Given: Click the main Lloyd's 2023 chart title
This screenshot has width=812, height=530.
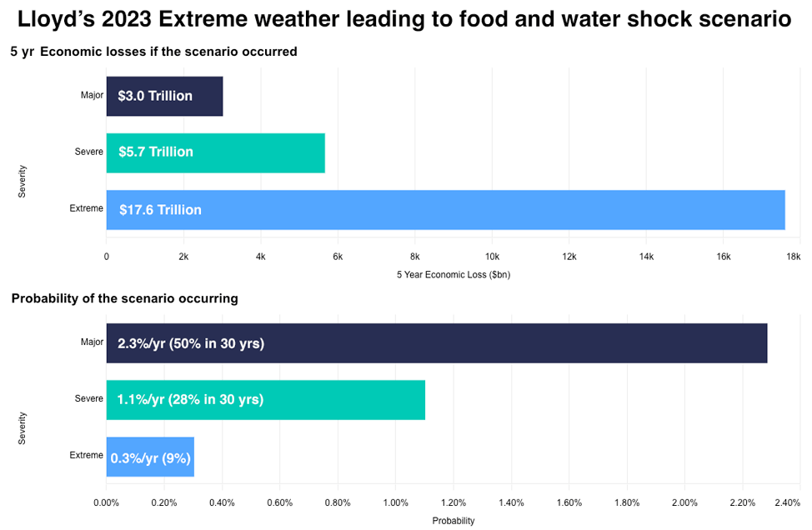Looking at the screenshot, I should (x=404, y=19).
